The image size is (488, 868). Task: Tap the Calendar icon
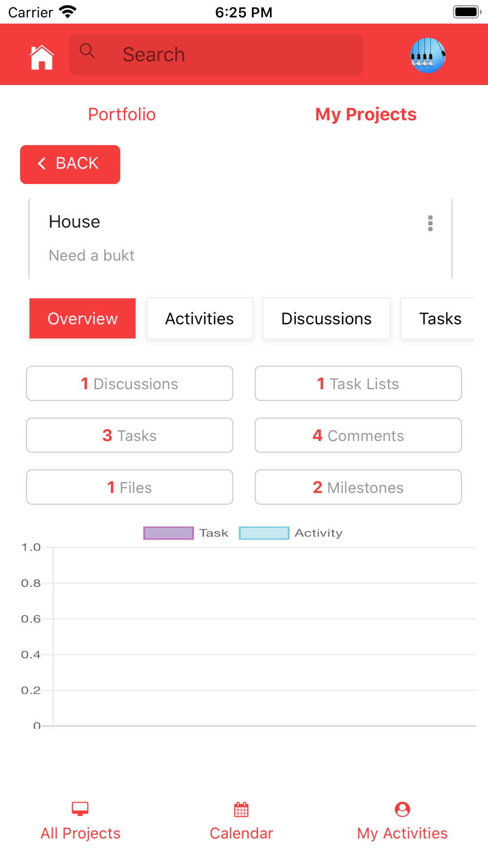click(241, 809)
